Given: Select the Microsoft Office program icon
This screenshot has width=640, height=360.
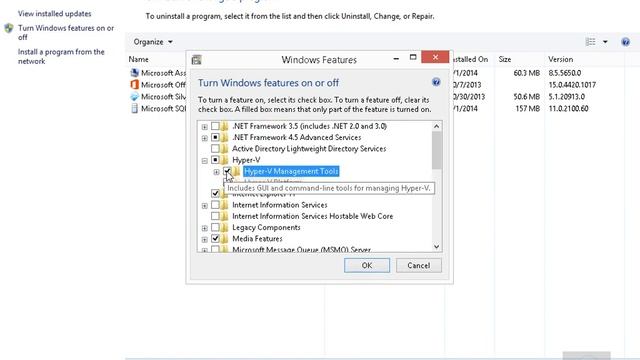Looking at the screenshot, I should pyautogui.click(x=134, y=84).
